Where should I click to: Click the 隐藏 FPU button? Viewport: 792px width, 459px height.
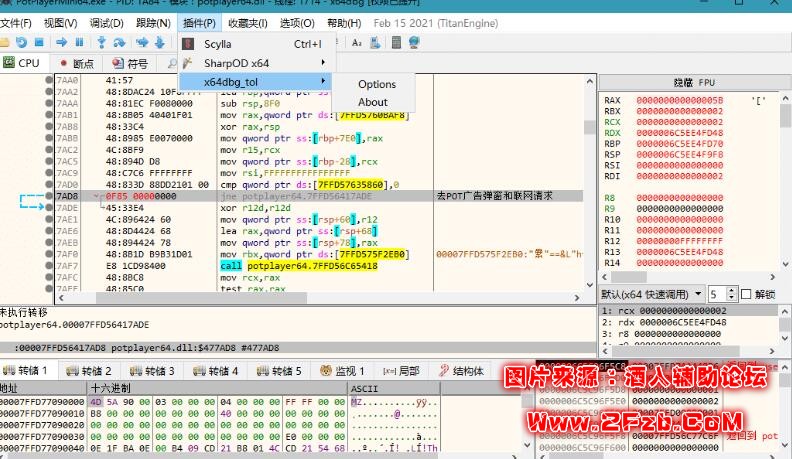tap(694, 81)
